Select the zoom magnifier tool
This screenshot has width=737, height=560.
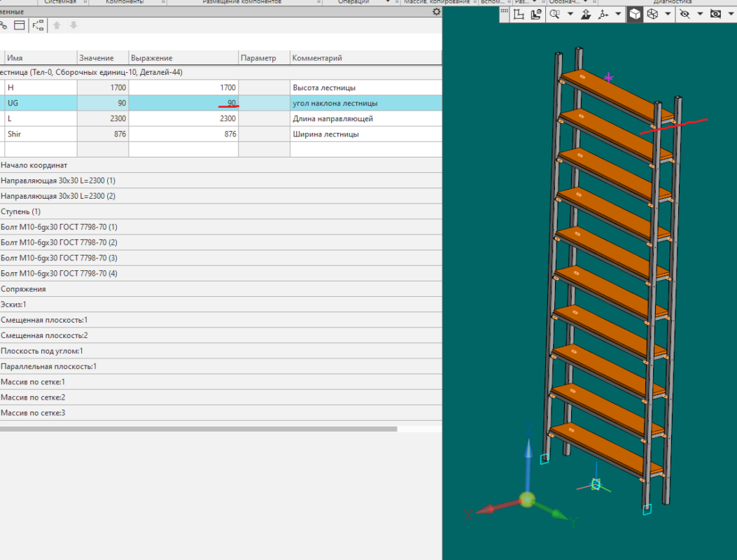(555, 15)
